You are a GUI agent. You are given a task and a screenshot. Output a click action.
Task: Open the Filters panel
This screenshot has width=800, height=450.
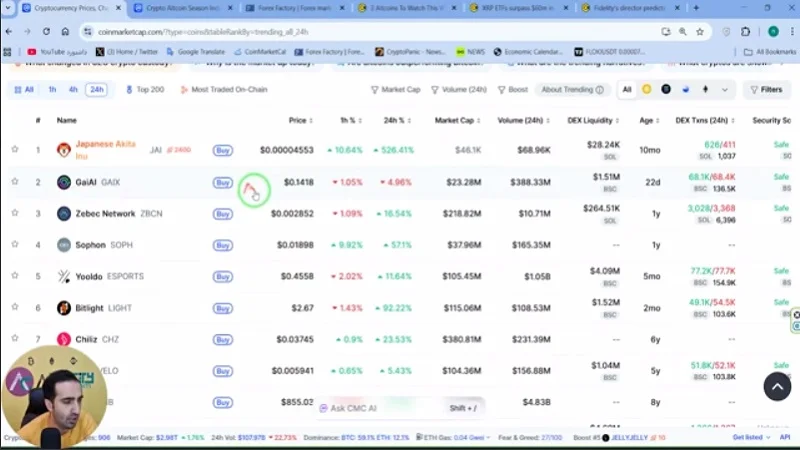(x=766, y=89)
